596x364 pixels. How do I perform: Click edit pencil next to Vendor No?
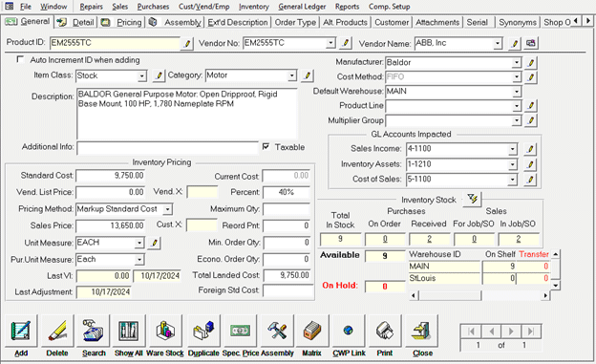[345, 43]
